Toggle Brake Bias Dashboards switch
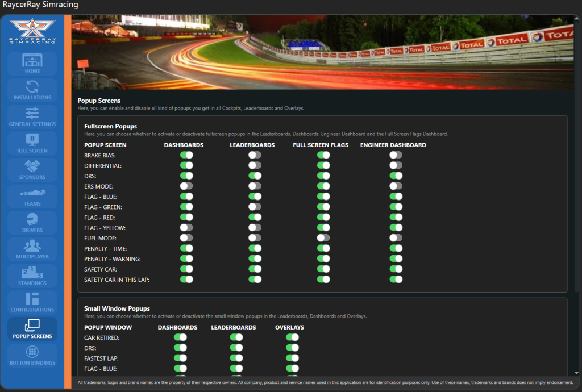The width and height of the screenshot is (582, 392). coord(186,155)
